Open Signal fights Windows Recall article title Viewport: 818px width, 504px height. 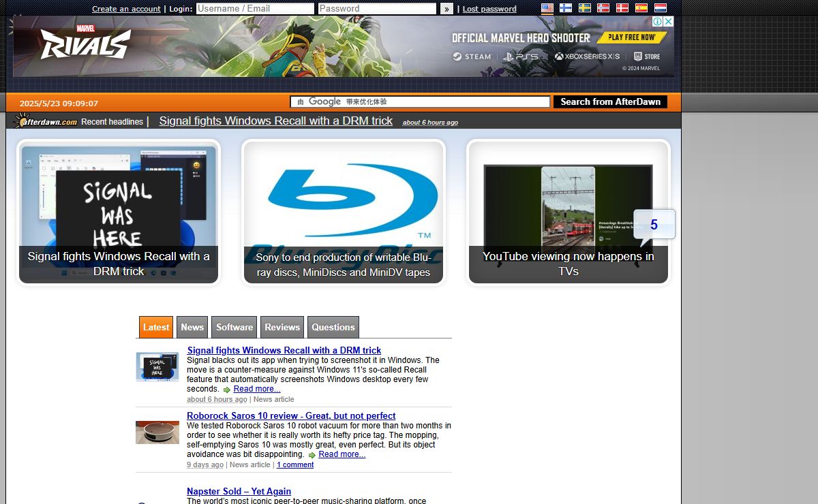(x=284, y=350)
